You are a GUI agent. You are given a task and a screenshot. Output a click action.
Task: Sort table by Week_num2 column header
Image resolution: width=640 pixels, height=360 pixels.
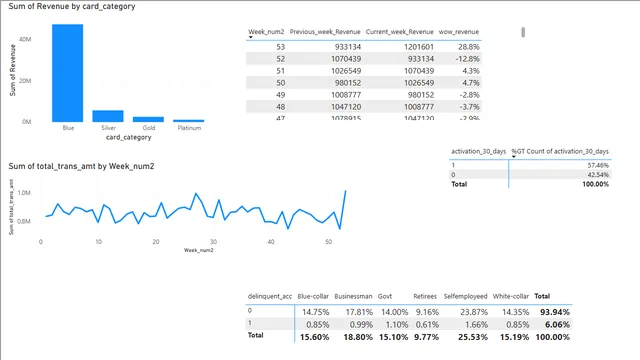[x=266, y=32]
